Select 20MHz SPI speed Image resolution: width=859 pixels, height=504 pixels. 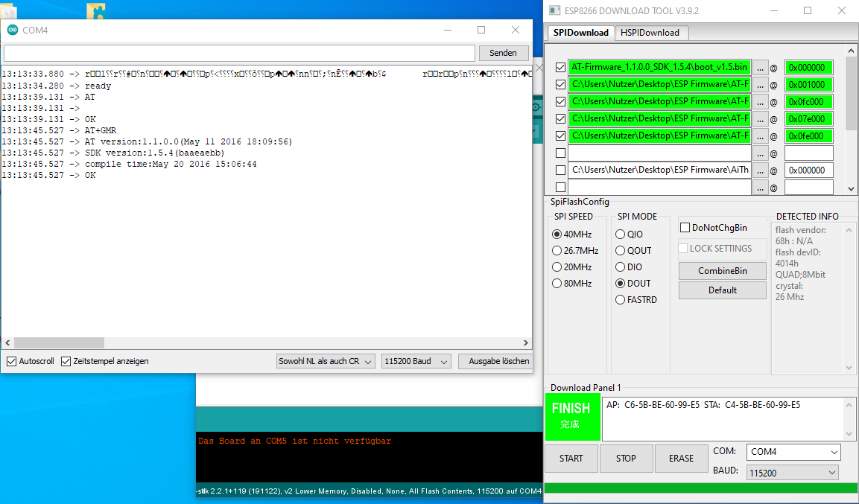pos(557,267)
